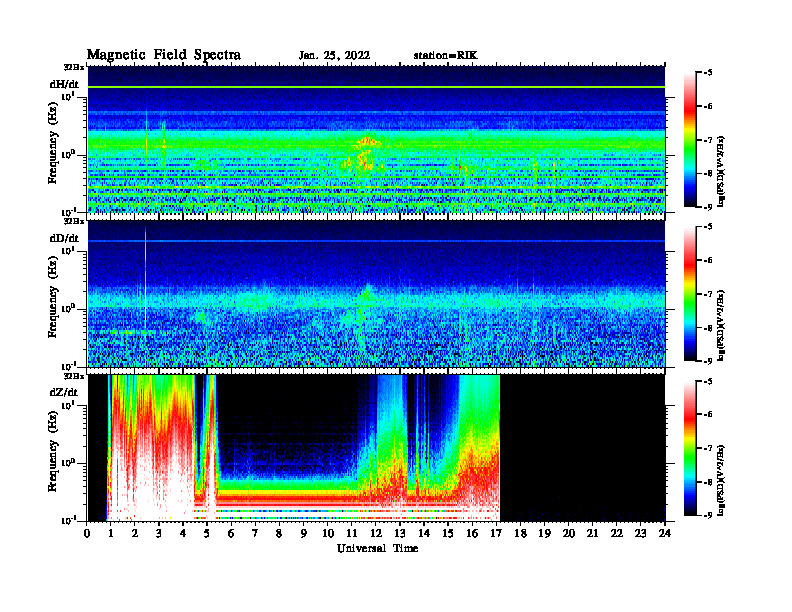792x612 pixels.
Task: Click the "station=RIK" label
Action: [445, 56]
